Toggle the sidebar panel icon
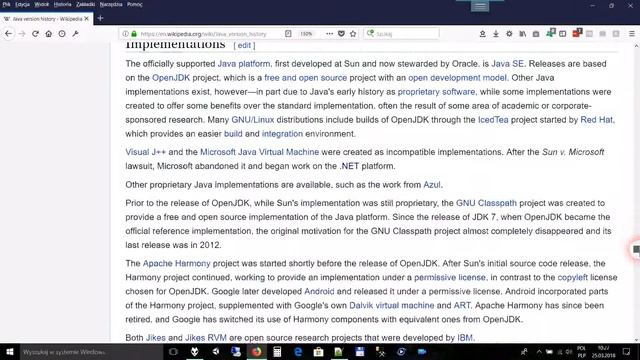The width and height of the screenshot is (640, 360). pyautogui.click(x=562, y=33)
